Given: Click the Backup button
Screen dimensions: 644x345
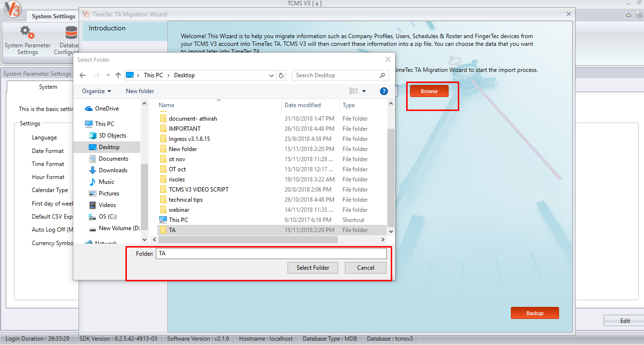Looking at the screenshot, I should coord(535,313).
